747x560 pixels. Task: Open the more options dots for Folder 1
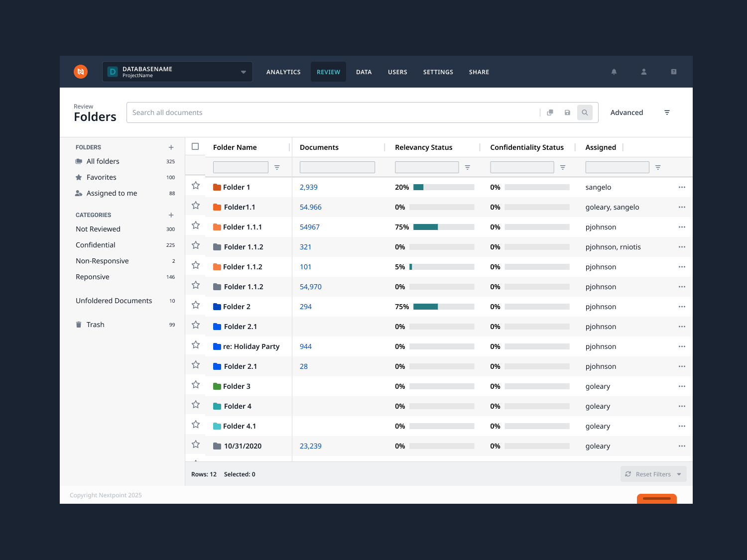[682, 187]
